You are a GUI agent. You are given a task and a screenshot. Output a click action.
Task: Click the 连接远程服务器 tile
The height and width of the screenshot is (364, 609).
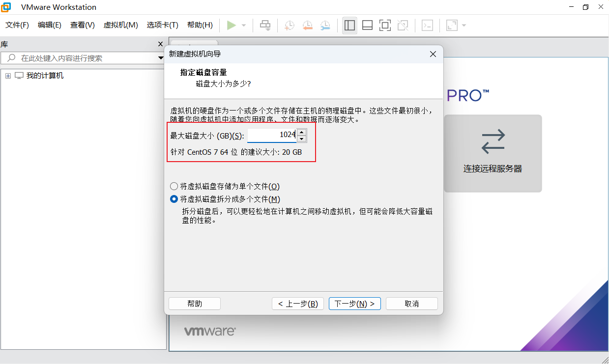(493, 153)
